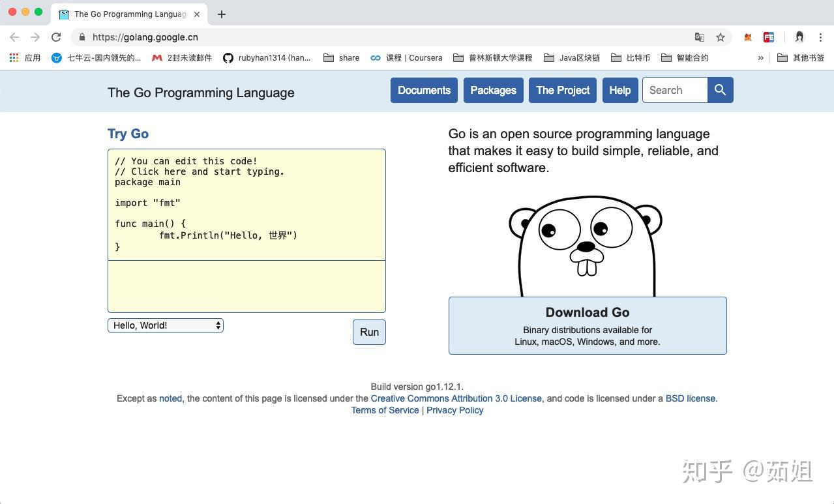The image size is (834, 504).
Task: Bookmark this page with the star icon
Action: [x=721, y=37]
